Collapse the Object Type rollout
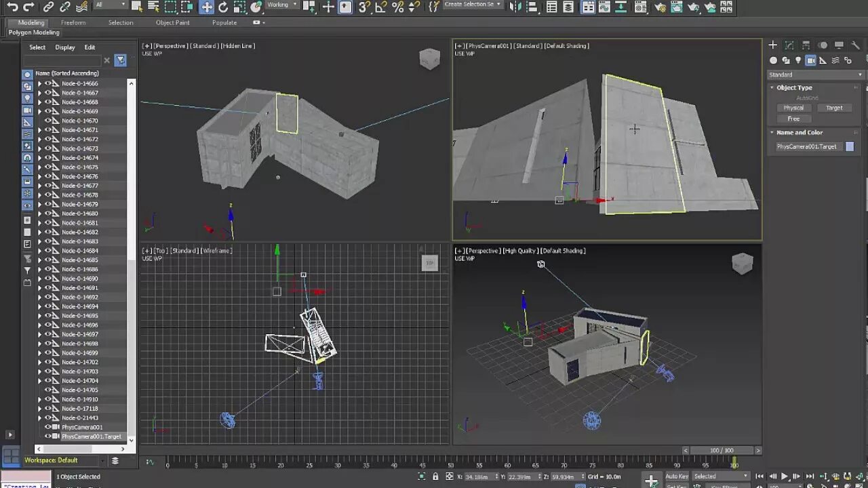Screen dimensions: 868x488 pyautogui.click(x=772, y=87)
